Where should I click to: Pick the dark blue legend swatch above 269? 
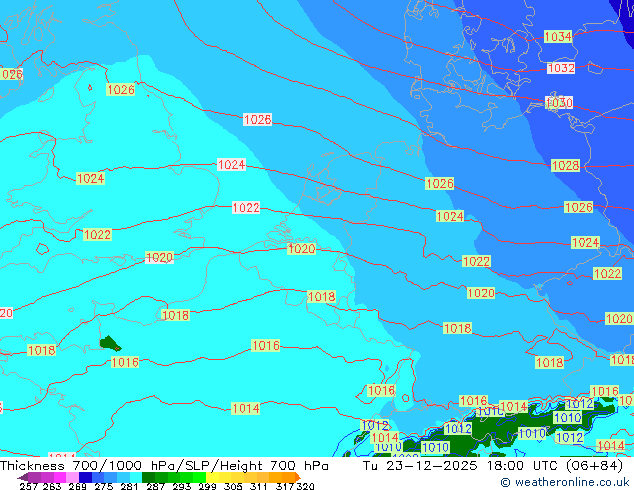pyautogui.click(x=85, y=477)
